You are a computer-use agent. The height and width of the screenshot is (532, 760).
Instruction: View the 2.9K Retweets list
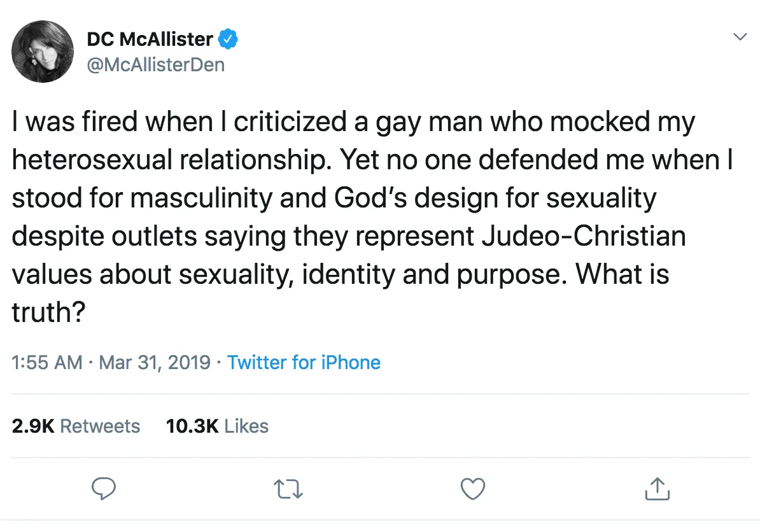(x=76, y=426)
